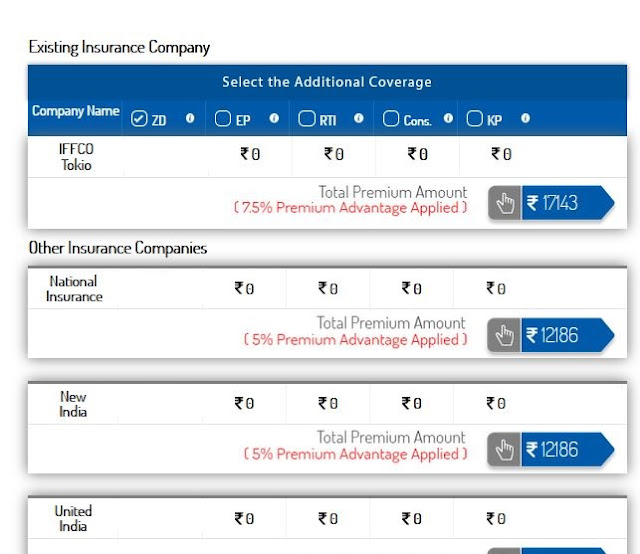640x554 pixels.
Task: Click the New India company name
Action: 73,404
